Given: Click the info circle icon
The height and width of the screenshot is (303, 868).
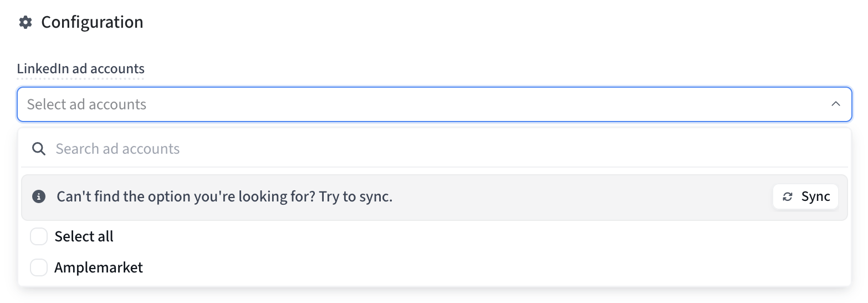Looking at the screenshot, I should 39,196.
